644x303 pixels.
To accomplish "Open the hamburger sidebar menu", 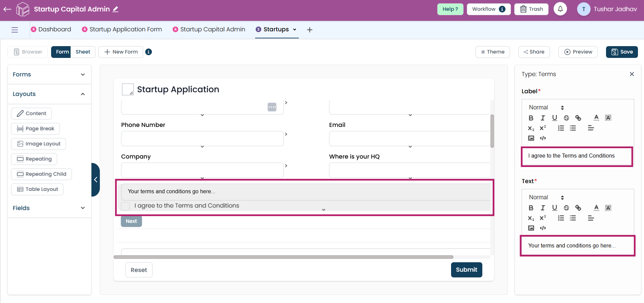I will (15, 30).
